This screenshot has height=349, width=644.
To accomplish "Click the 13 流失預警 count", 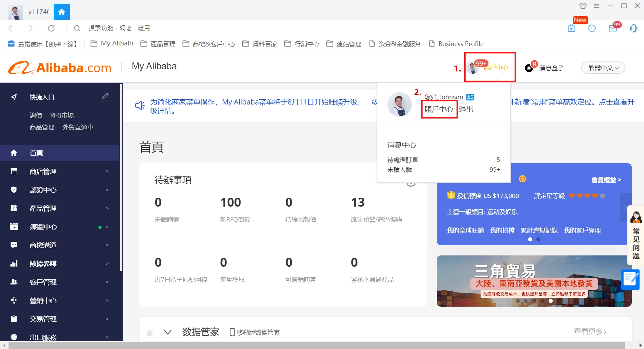I will [358, 203].
